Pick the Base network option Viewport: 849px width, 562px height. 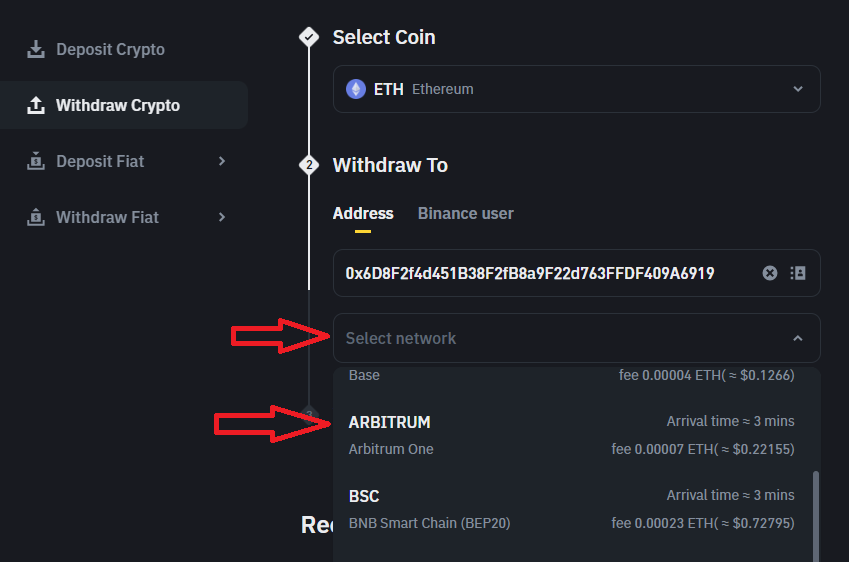(572, 375)
